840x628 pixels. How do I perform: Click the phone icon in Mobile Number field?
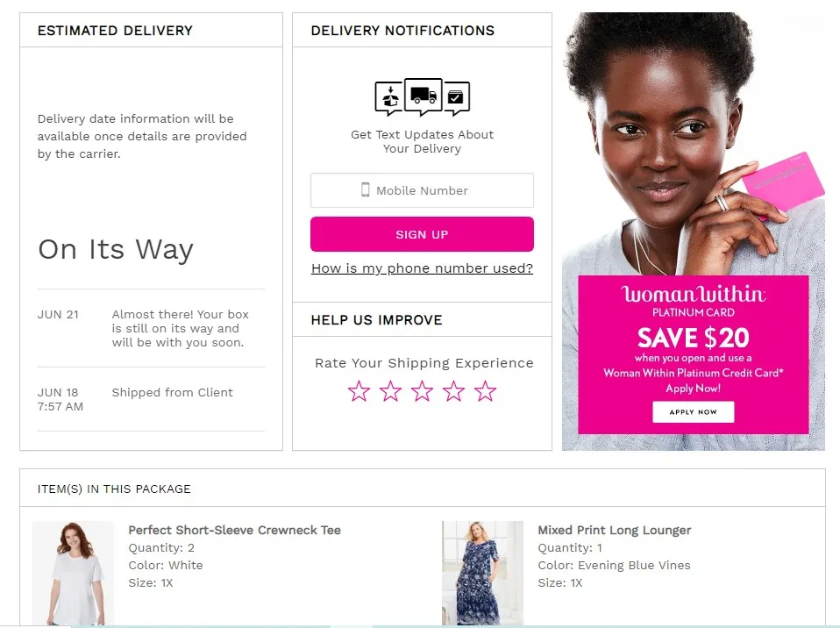point(366,189)
